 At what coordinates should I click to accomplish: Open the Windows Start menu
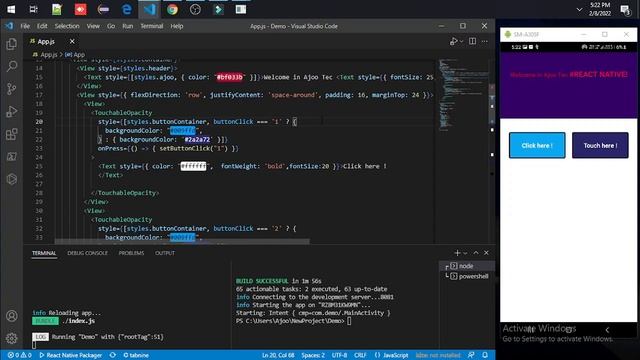pos(11,9)
